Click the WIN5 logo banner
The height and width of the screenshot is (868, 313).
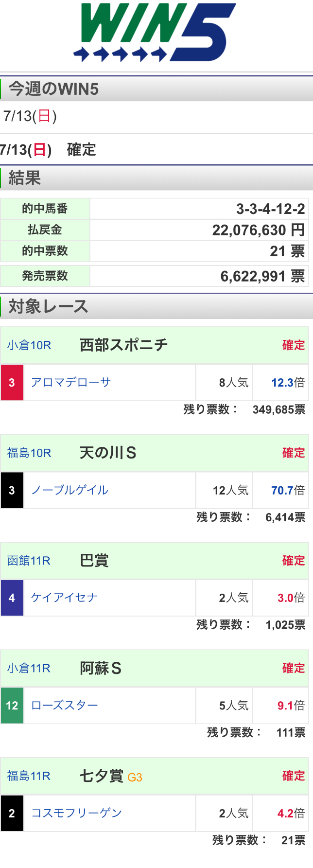[156, 32]
